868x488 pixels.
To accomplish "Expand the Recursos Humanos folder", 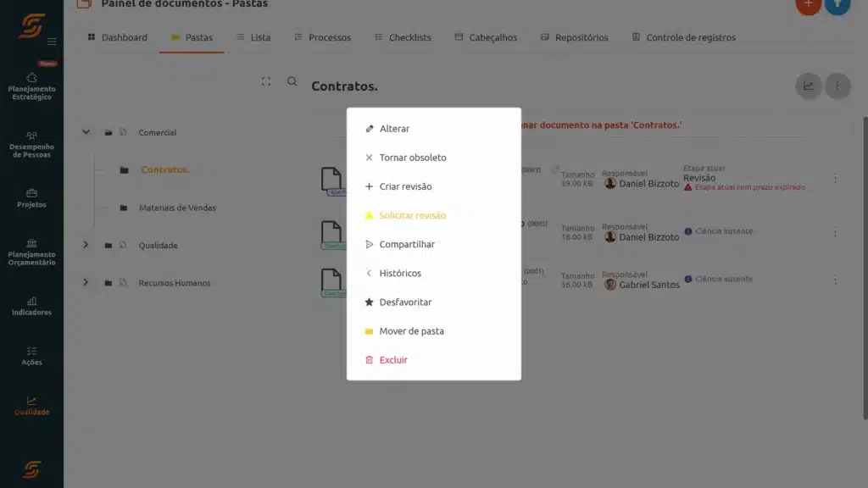I will pos(86,283).
